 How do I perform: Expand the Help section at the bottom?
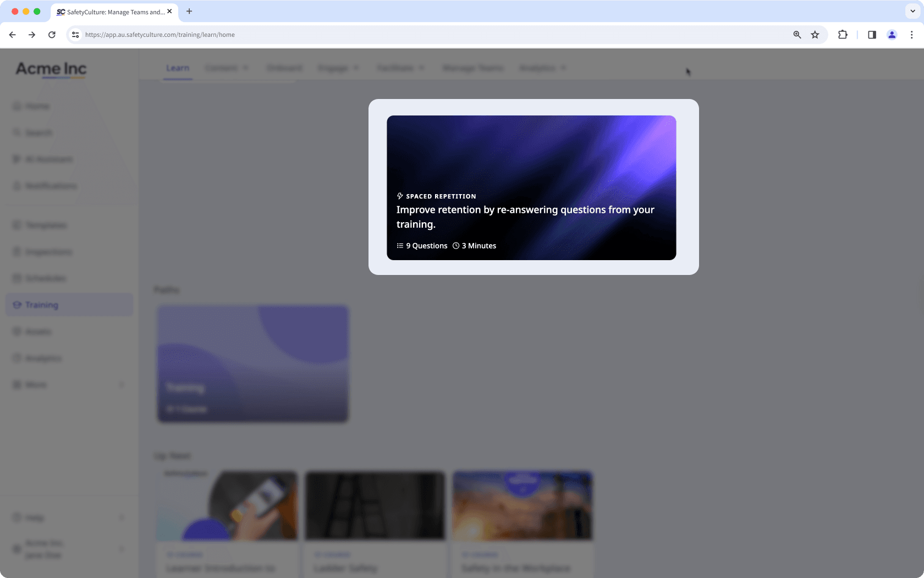(35, 517)
